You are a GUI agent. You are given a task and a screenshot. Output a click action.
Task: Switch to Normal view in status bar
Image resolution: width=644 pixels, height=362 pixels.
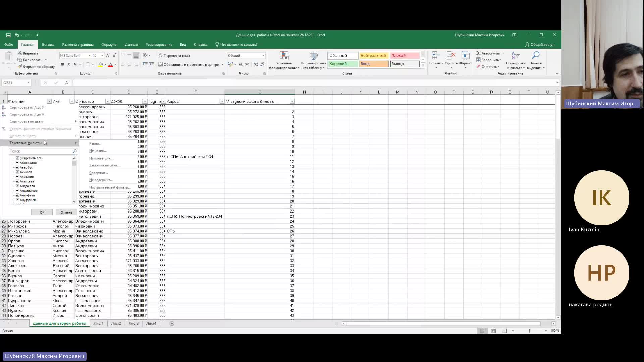pos(482,331)
